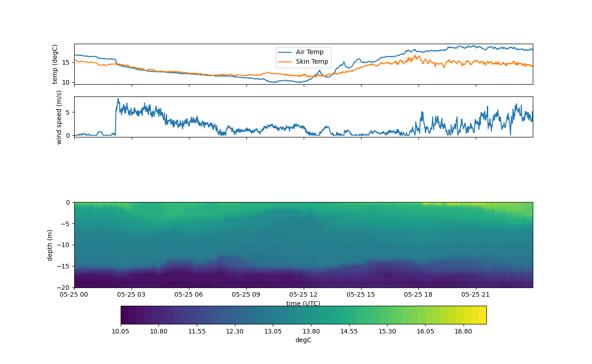Click the orange Skin Temp legend line sample
The image size is (592, 364).
285,62
